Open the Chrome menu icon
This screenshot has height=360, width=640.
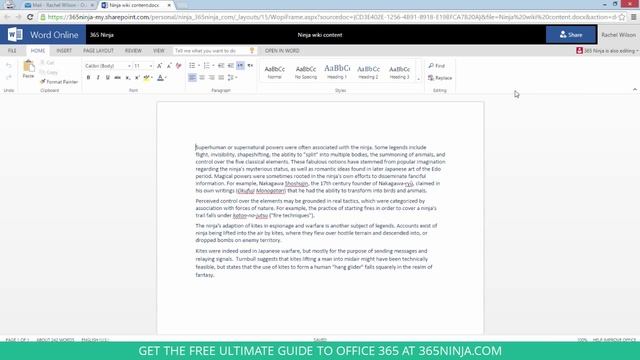tap(633, 17)
